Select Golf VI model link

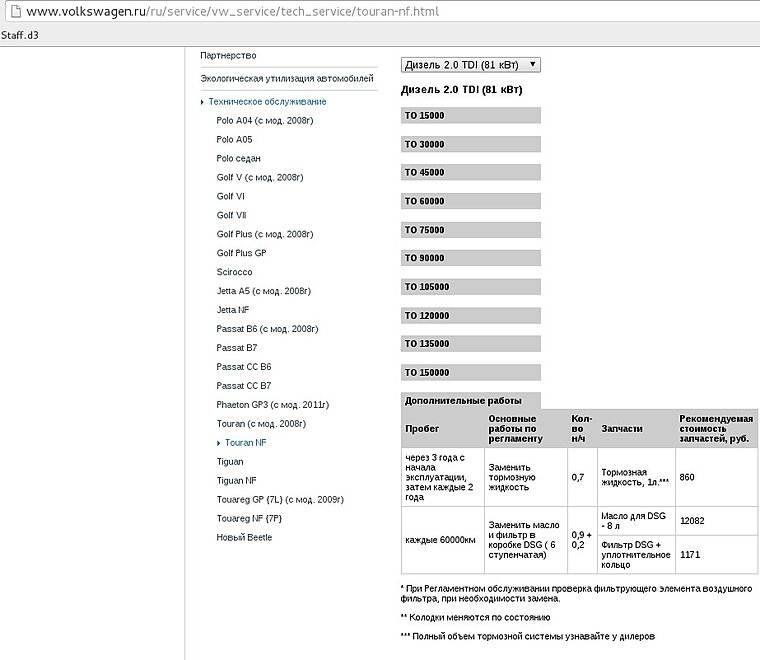tap(230, 196)
